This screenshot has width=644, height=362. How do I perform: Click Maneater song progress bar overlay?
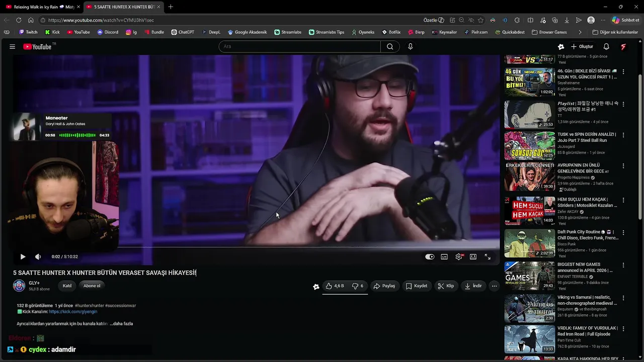coord(77,135)
